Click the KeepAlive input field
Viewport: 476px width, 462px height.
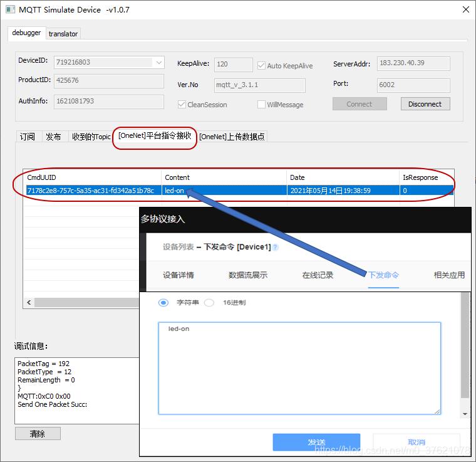(233, 65)
